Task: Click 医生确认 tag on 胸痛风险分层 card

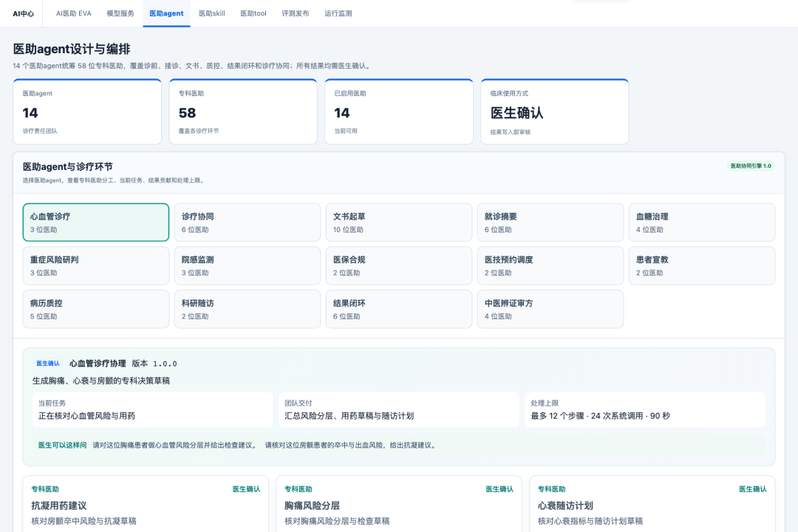Action: point(499,489)
